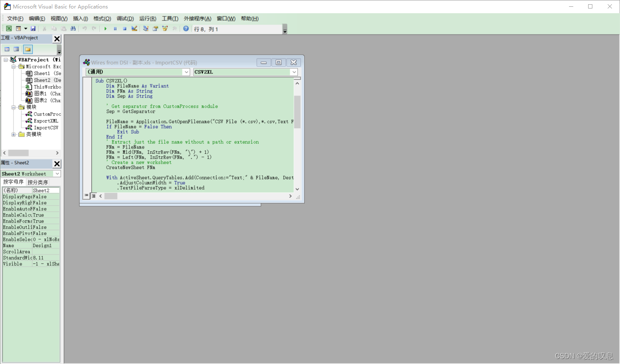
Task: Open the (通用) object dropdown
Action: [x=186, y=72]
